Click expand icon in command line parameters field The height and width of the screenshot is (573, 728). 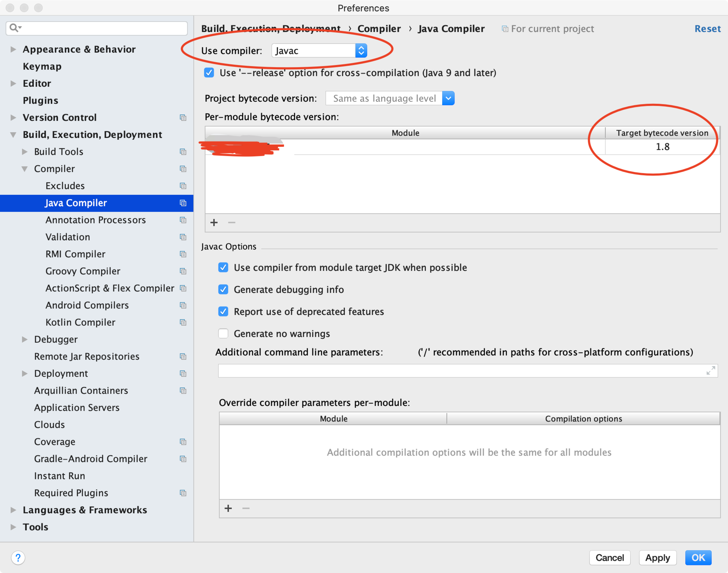(x=711, y=371)
